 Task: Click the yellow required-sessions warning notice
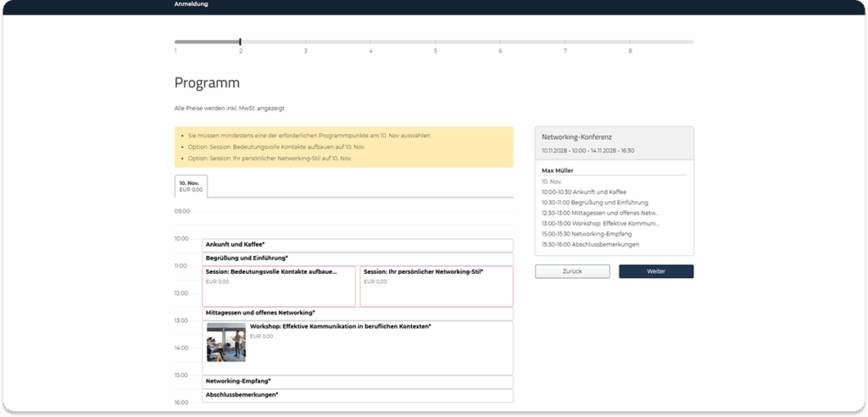tap(343, 147)
